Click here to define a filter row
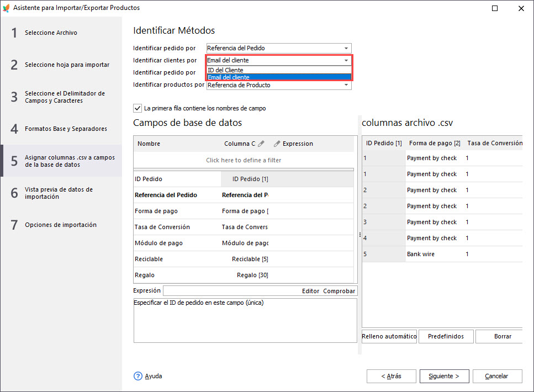 point(244,160)
